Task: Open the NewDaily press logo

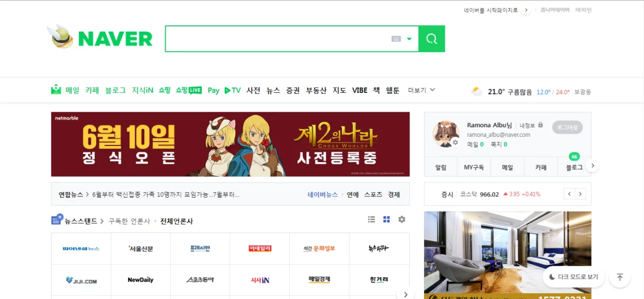Action: point(141,280)
